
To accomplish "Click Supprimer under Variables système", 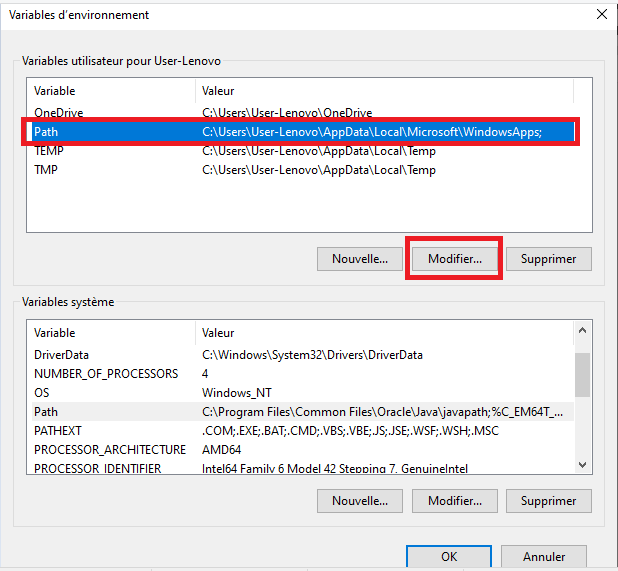I will tap(549, 501).
